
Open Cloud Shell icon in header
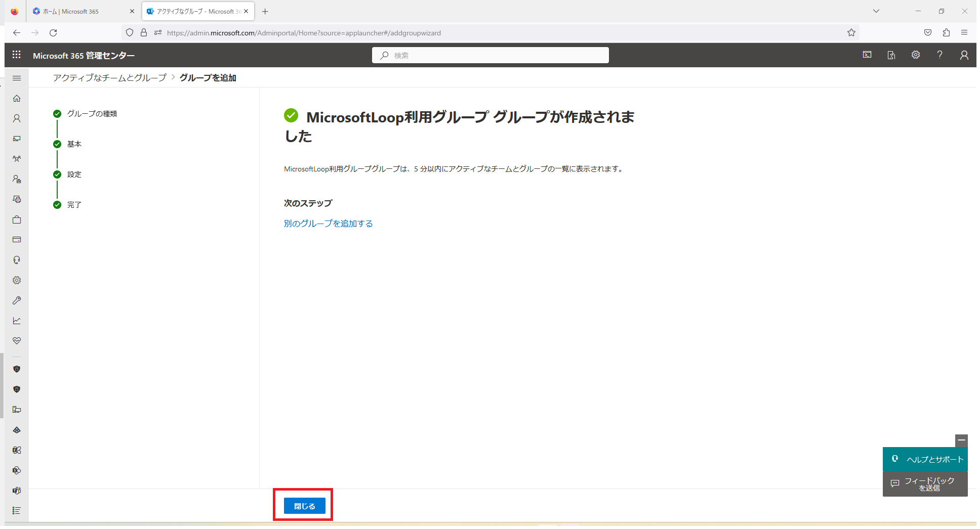tap(867, 55)
